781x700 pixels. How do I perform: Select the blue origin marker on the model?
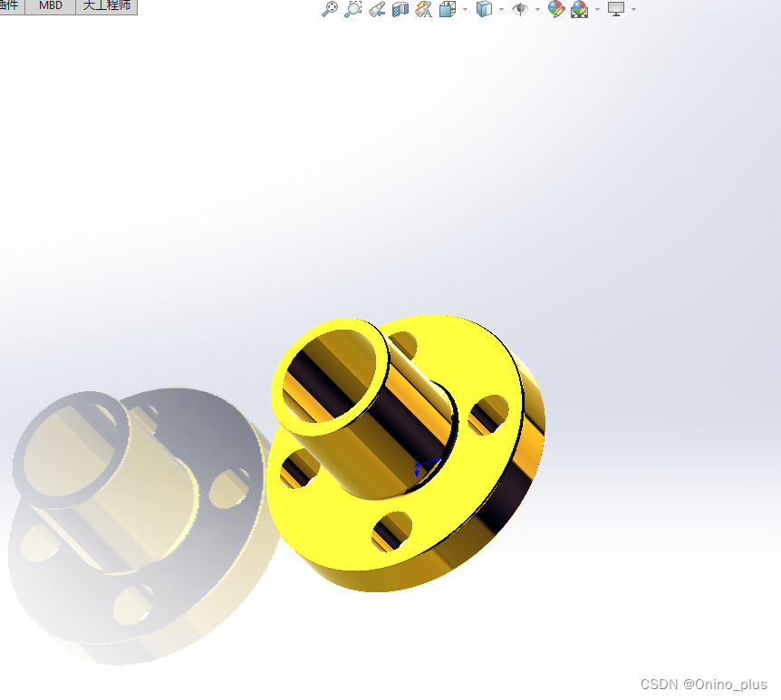coord(418,469)
